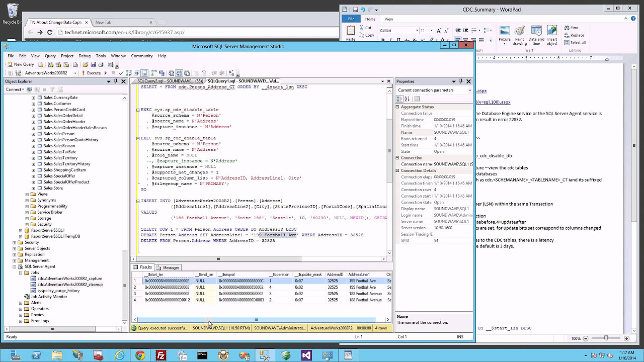Expand the Views folder node
This screenshot has height=362, width=644.
(27, 194)
